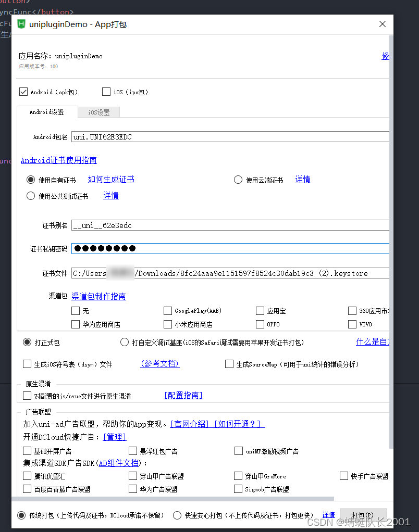Screen dimensions: 419x532
Task: Click the 证书私钥密码 password field
Action: [x=230, y=248]
